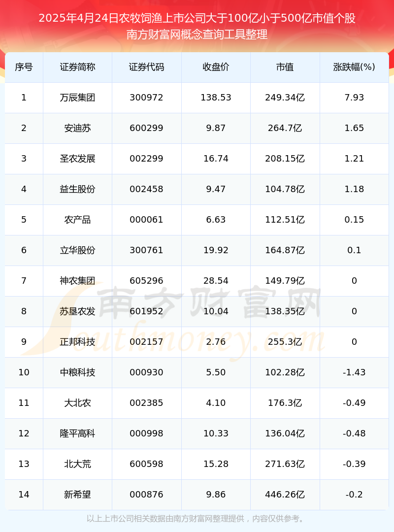Click market value 176.3亿
Screen dimensions: 394x532
tap(285, 403)
